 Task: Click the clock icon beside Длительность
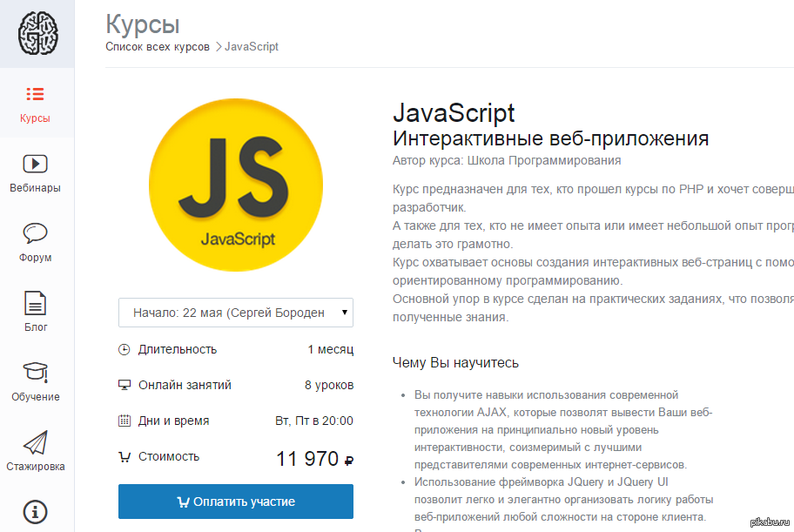pos(124,350)
